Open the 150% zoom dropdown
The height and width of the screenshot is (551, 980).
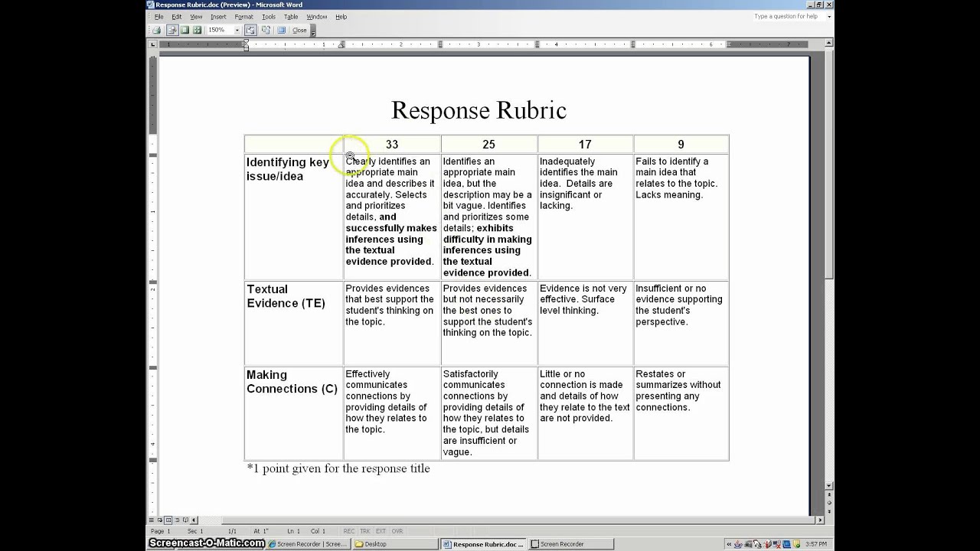coord(237,30)
